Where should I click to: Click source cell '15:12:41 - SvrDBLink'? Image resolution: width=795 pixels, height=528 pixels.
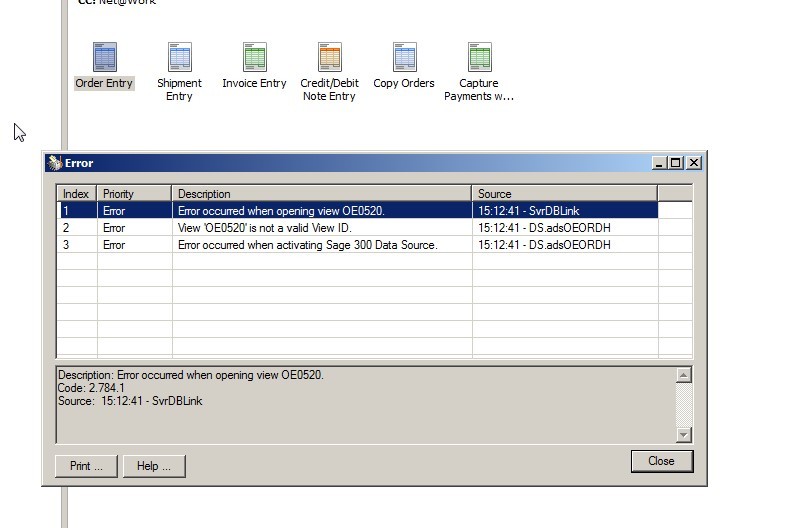tap(565, 210)
